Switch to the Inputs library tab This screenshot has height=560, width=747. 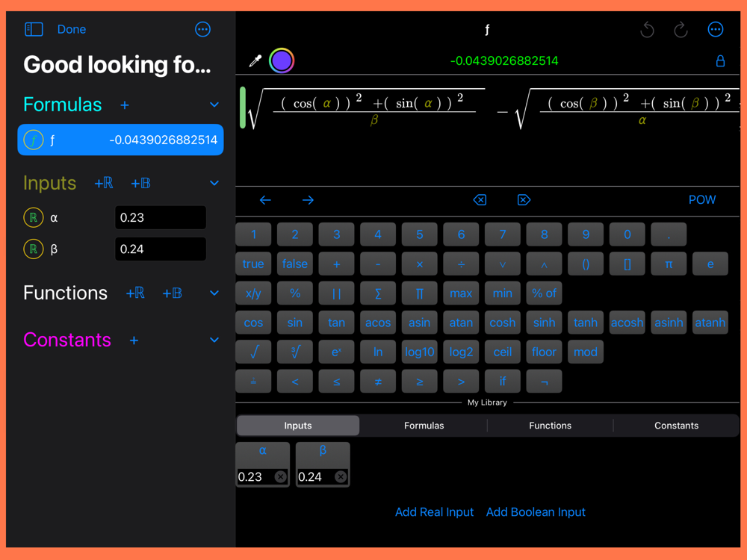coord(298,426)
